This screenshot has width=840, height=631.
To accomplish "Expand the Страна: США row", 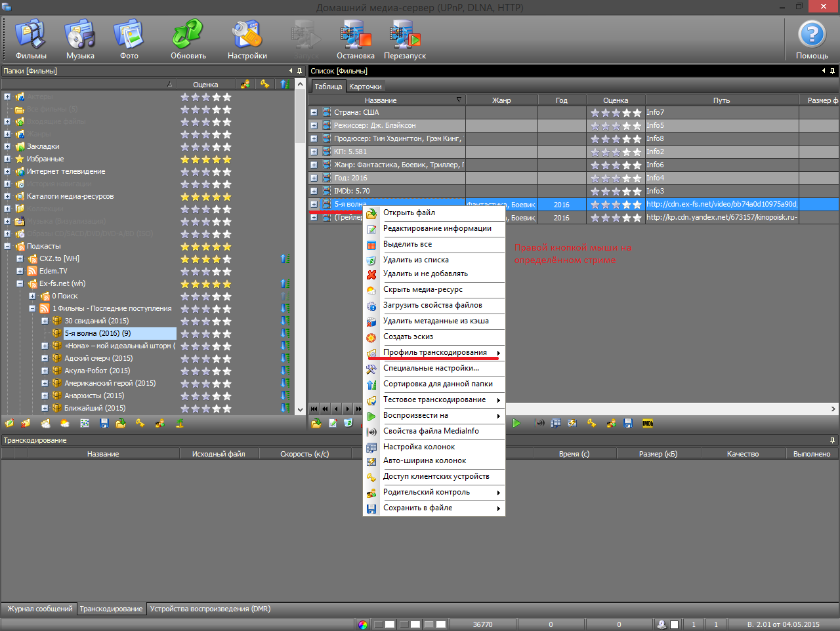I will 314,113.
